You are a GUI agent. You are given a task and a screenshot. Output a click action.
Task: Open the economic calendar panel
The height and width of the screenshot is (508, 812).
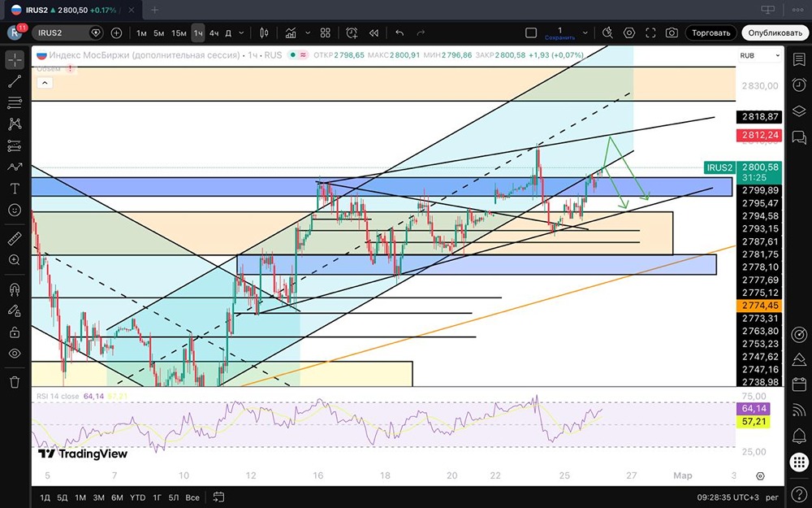(799, 384)
